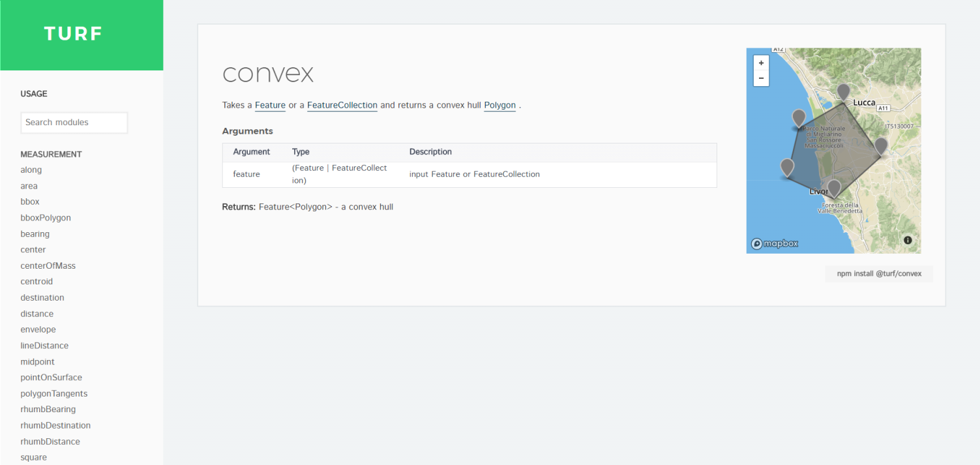Zoom out on the map preview
Screen dimensions: 980x465
pyautogui.click(x=761, y=78)
